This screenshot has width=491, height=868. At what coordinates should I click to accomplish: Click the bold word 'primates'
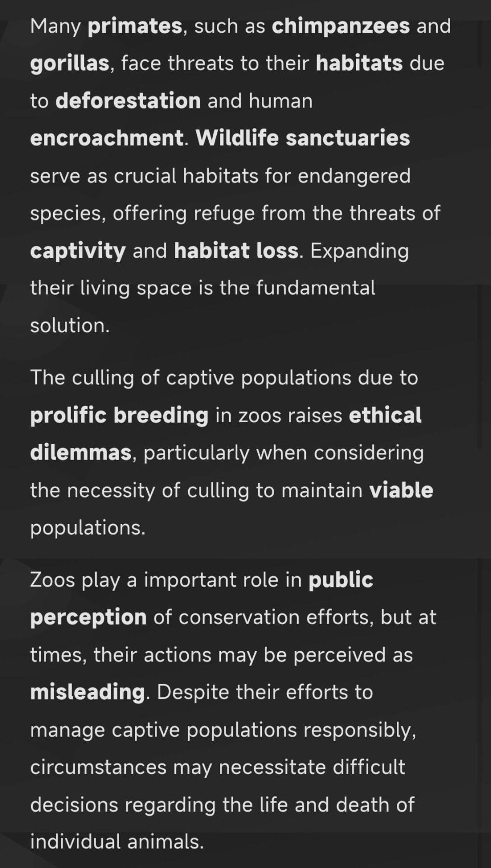(135, 27)
